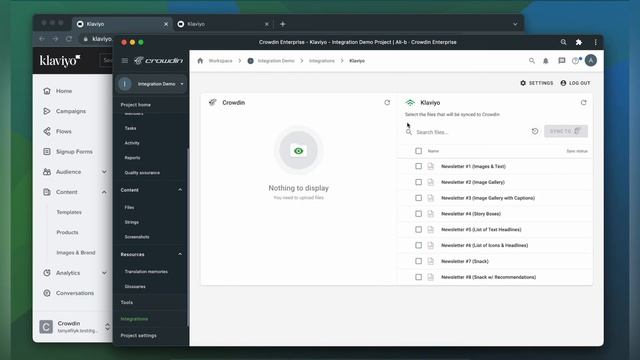640x360 pixels.
Task: Check Newsletter #8 (Snack w/ Recommendations)
Action: point(418,277)
